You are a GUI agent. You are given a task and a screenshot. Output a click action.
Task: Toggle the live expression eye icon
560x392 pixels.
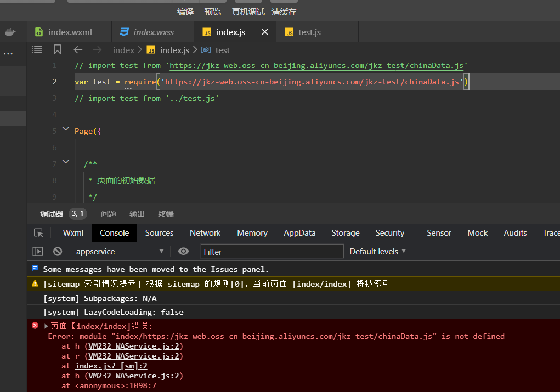[x=183, y=251]
